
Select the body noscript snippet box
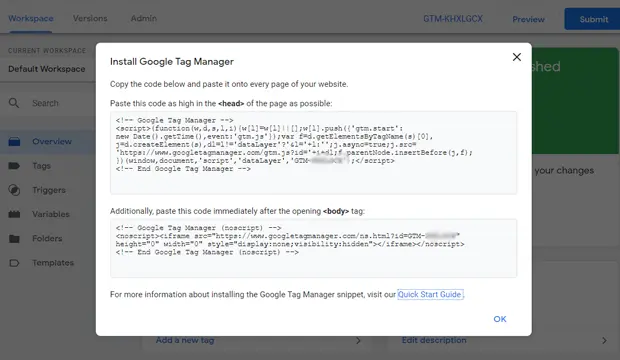[x=314, y=248]
